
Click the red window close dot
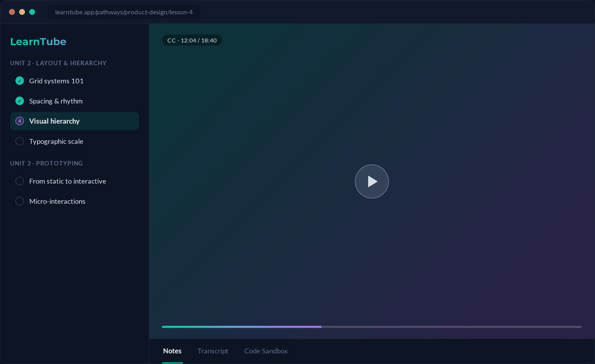(12, 12)
